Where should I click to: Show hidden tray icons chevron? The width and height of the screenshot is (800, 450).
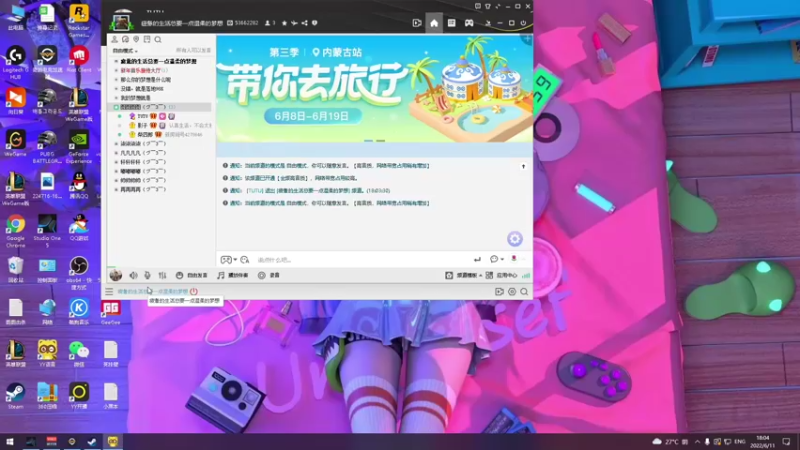[697, 442]
